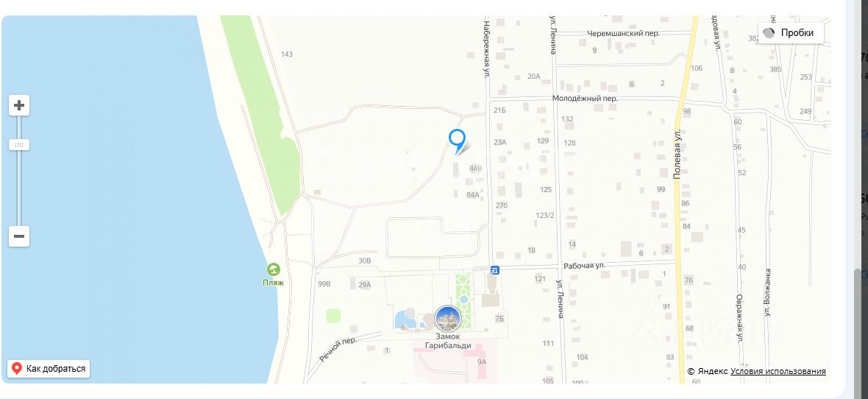Click the red pin icon in Как добраться
868x399 pixels.
[x=17, y=369]
